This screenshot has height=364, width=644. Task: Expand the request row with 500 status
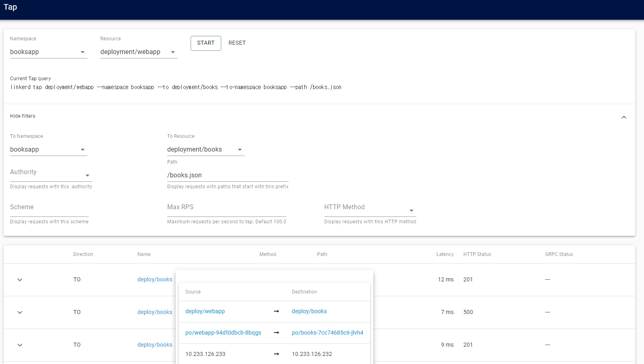coord(20,312)
